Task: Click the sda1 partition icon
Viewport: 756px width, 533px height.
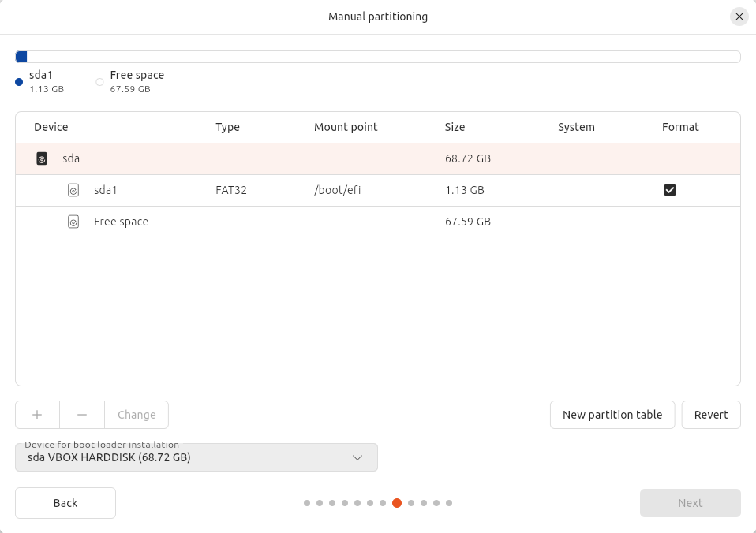Action: coord(73,190)
